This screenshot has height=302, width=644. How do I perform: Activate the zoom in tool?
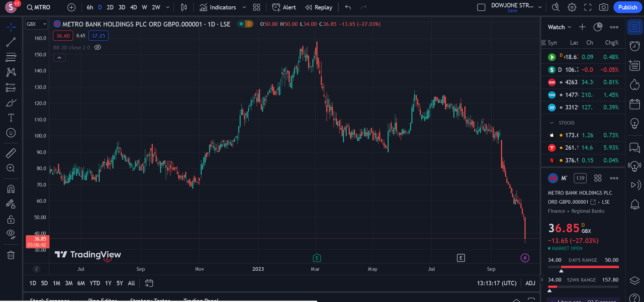pos(11,168)
